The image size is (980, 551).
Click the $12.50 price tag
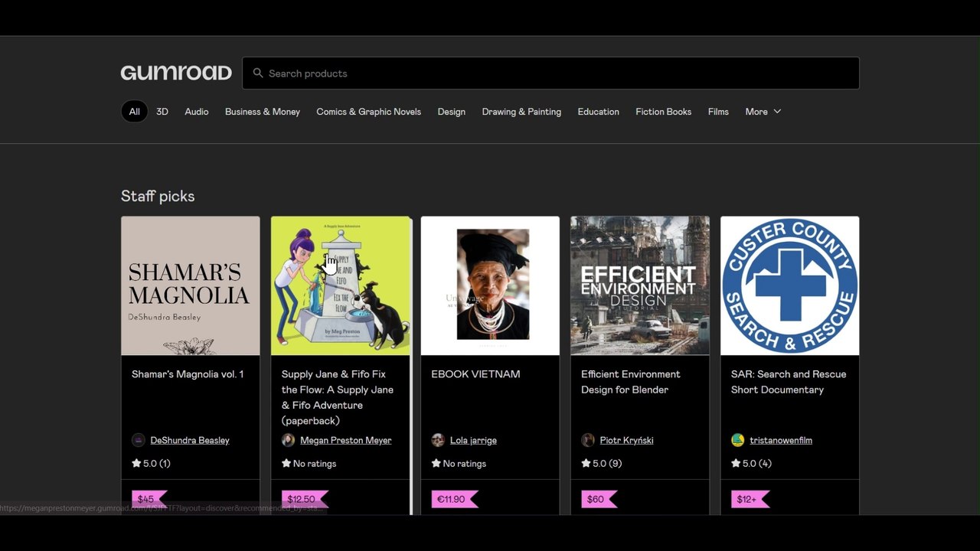coord(305,500)
